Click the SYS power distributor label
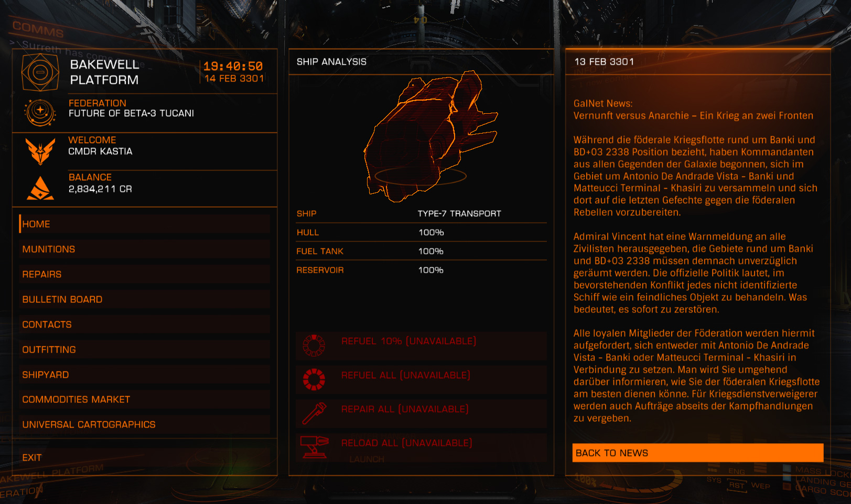This screenshot has width=851, height=504. [714, 479]
